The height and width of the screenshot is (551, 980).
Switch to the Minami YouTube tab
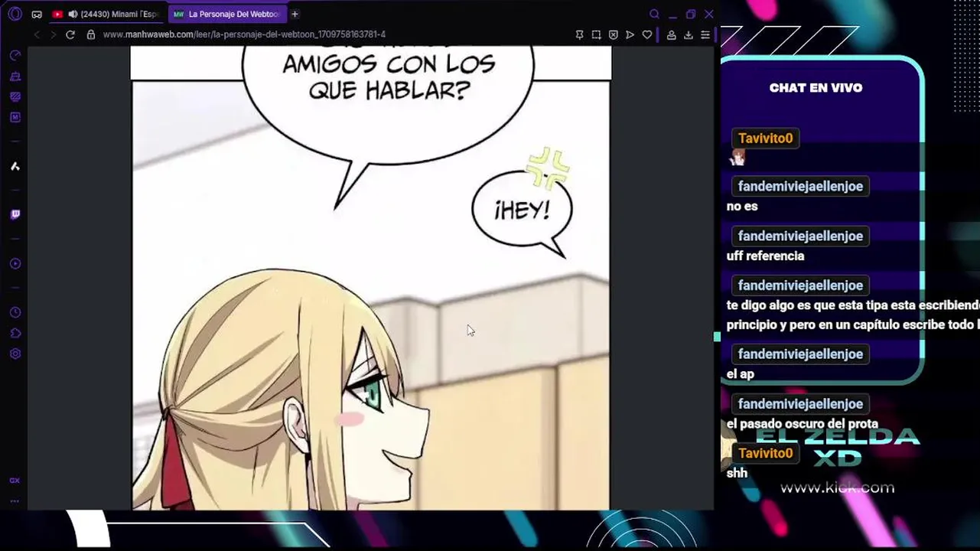pos(107,14)
